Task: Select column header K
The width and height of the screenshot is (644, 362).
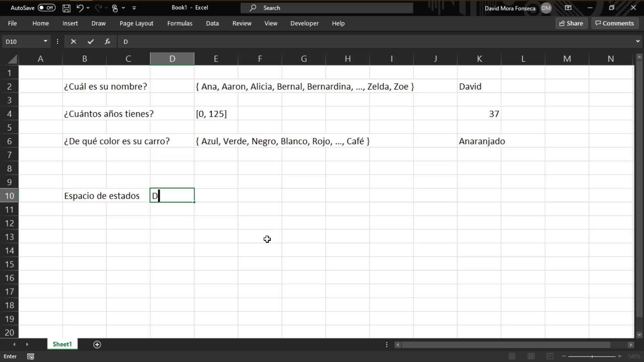Action: [x=479, y=59]
